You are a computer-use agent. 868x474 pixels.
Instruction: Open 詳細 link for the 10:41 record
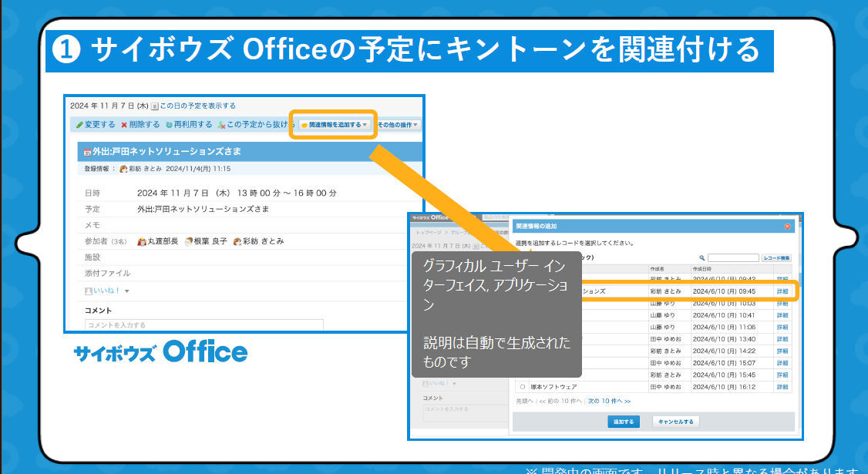tap(782, 316)
